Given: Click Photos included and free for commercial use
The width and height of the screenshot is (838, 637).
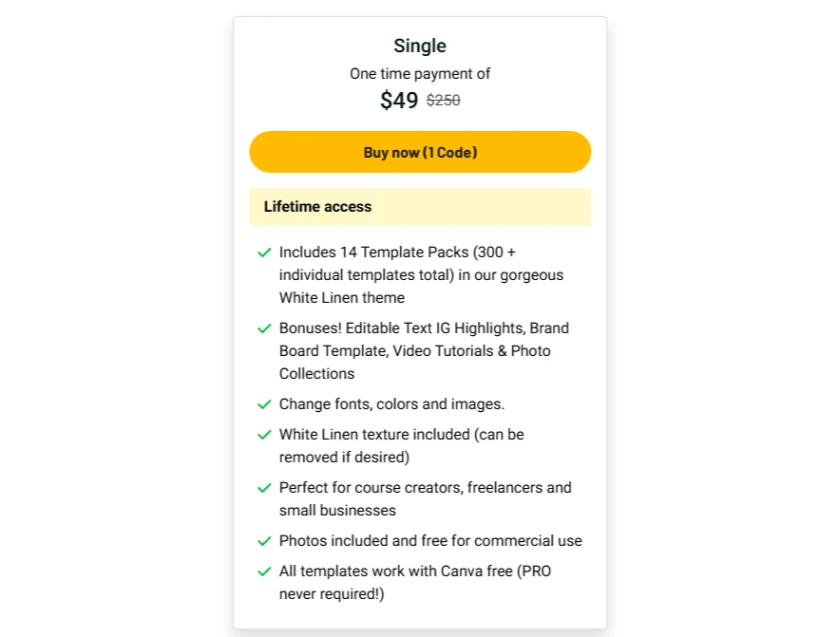Looking at the screenshot, I should [x=431, y=541].
